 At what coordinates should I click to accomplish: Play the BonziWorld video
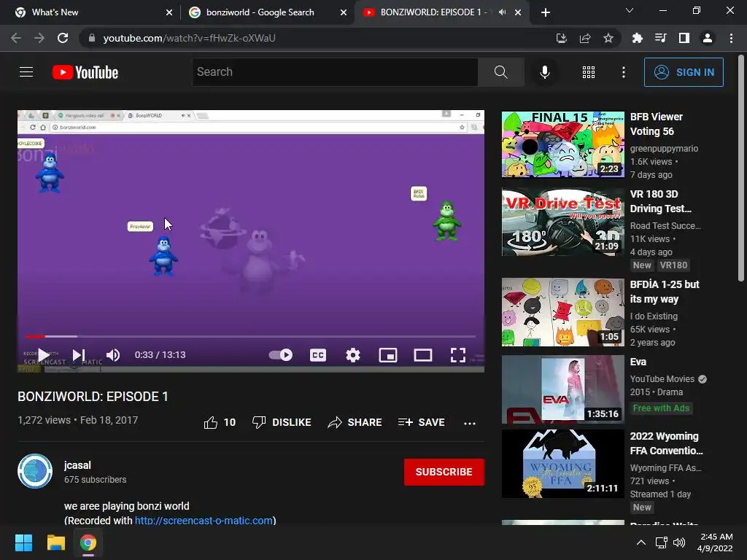[43, 355]
